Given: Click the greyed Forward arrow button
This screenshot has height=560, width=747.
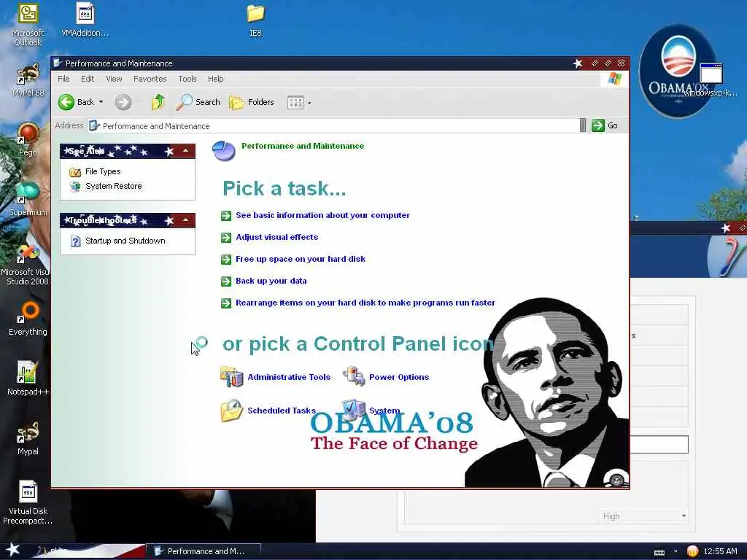Looking at the screenshot, I should coord(123,102).
